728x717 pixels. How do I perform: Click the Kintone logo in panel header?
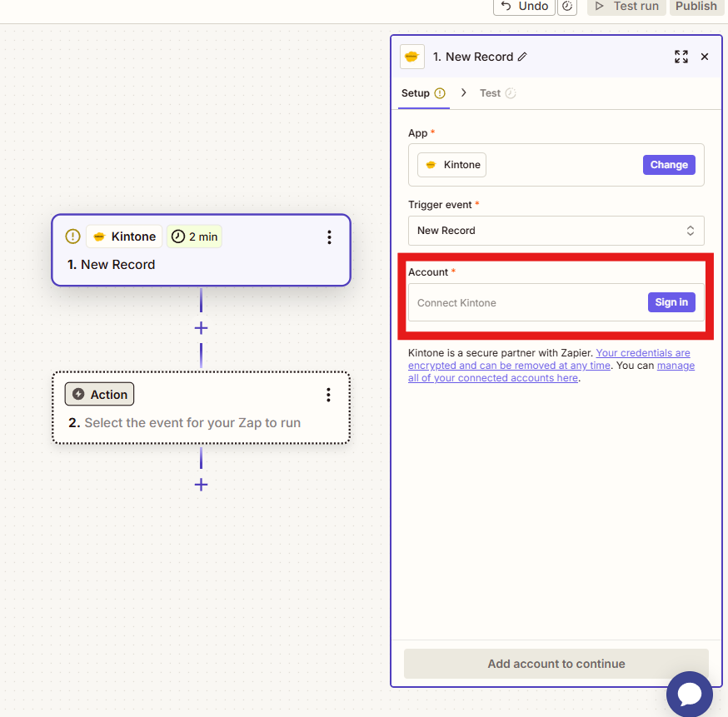click(411, 57)
